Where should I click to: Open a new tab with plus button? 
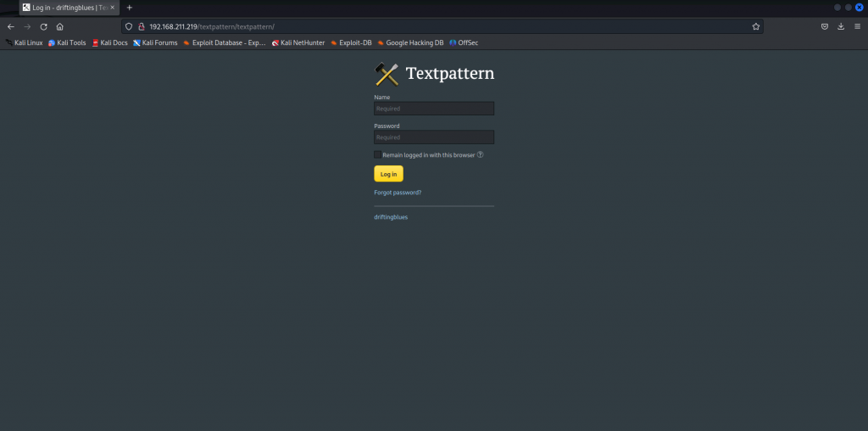130,8
